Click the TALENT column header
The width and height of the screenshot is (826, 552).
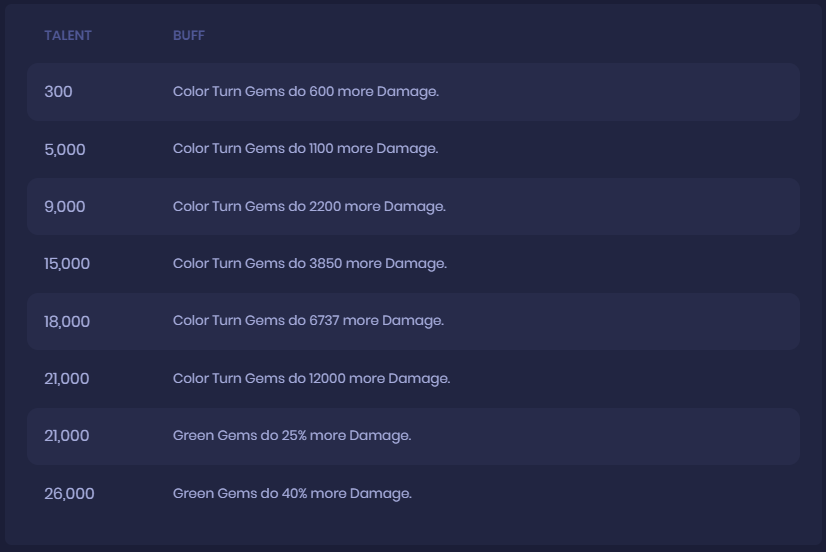click(67, 36)
